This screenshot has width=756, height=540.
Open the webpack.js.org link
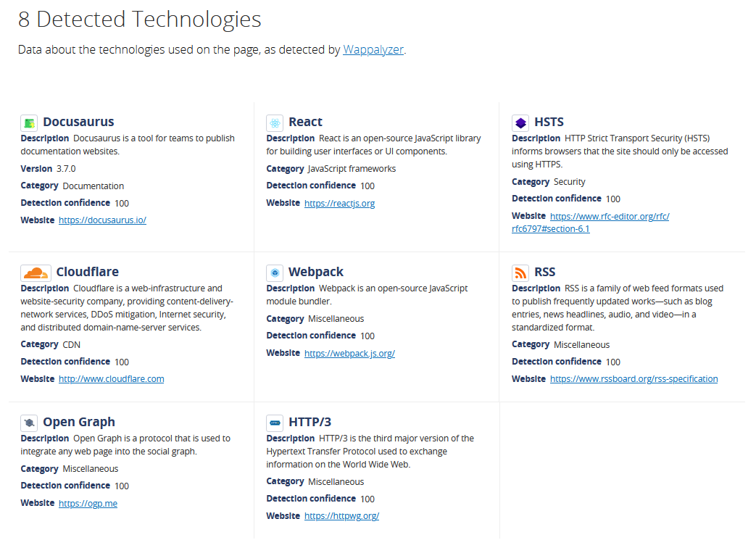[x=349, y=354]
